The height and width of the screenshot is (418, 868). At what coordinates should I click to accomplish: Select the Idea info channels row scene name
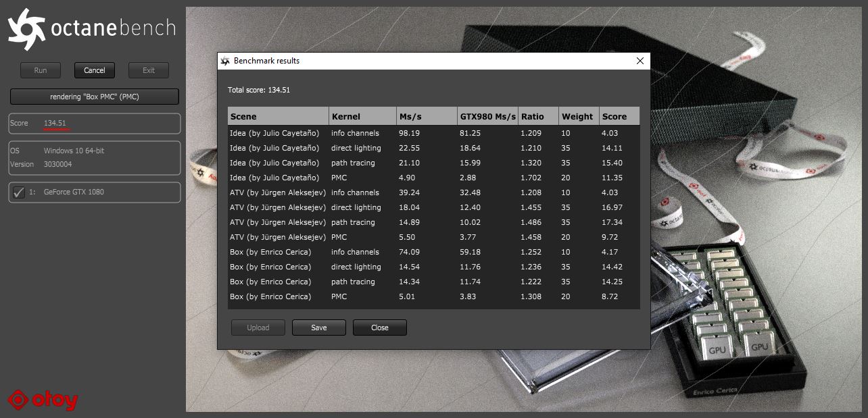274,133
